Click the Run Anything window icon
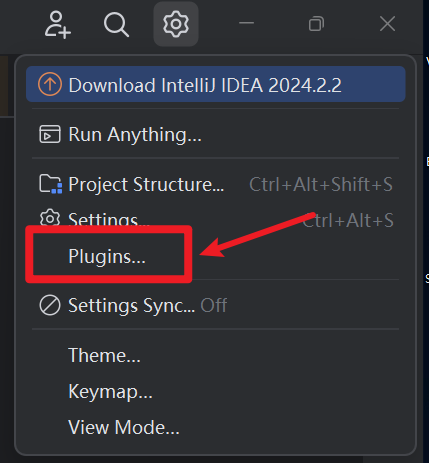The image size is (429, 463). [x=50, y=134]
